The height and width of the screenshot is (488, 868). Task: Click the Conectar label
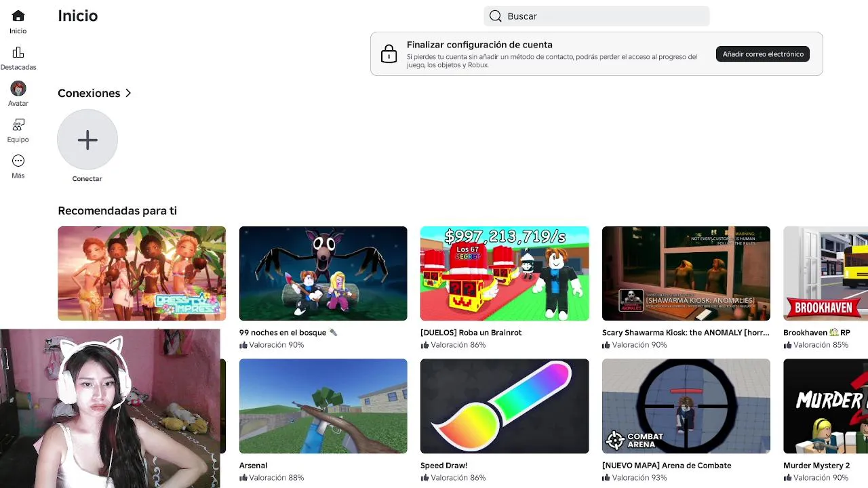(87, 179)
